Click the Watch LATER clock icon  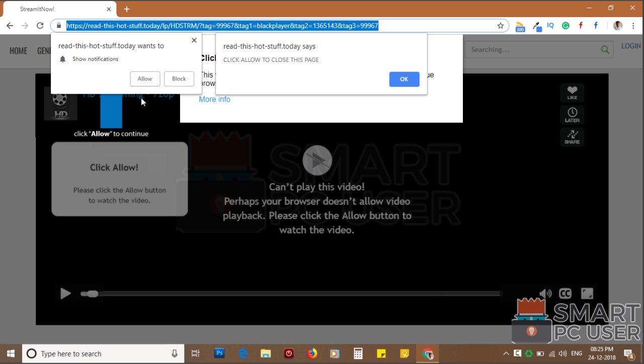[572, 115]
